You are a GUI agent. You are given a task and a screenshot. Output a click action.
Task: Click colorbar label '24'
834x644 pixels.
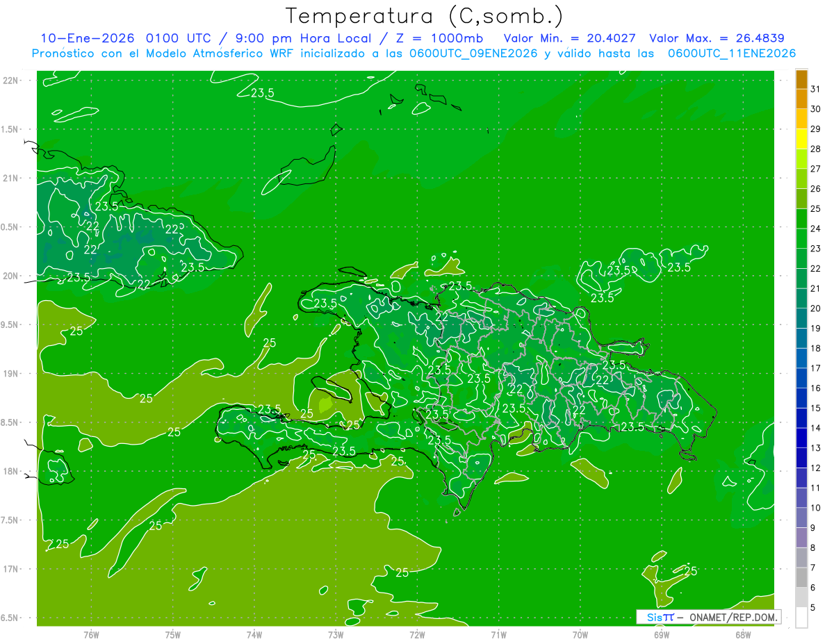[x=816, y=229]
